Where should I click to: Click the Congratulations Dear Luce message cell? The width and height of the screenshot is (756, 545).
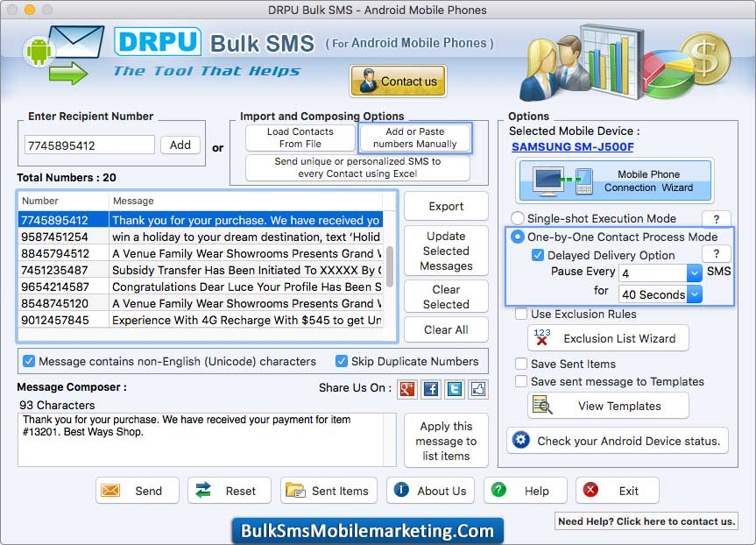pos(246,287)
